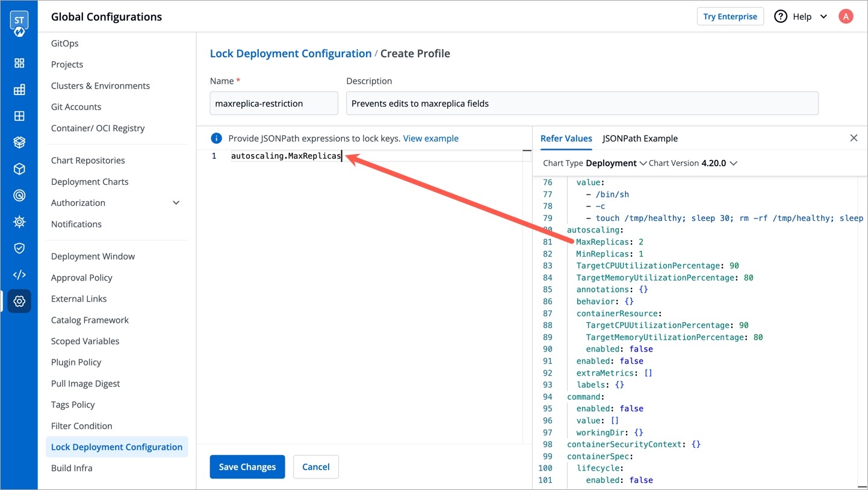Expand the Authorization menu section
868x490 pixels.
pyautogui.click(x=176, y=203)
